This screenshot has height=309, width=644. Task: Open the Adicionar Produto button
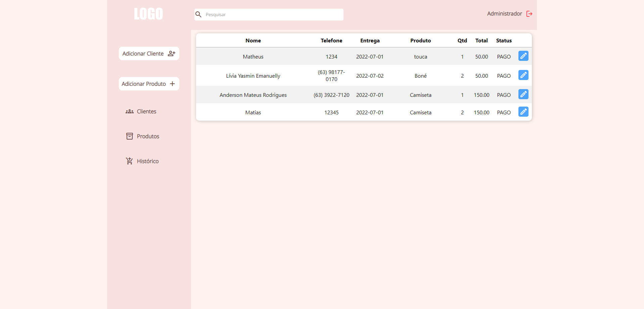149,84
